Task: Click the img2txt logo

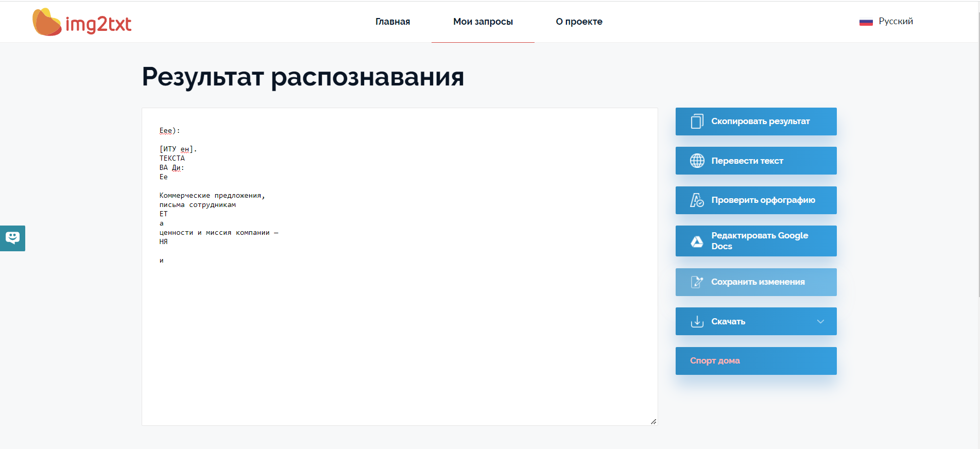Action: [x=82, y=22]
